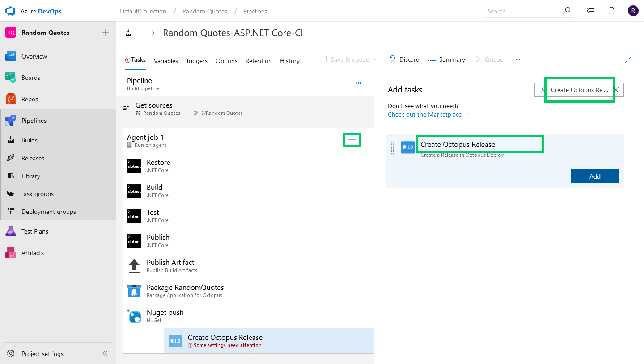Select the Package RandomQuotes task
This screenshot has width=644, height=364.
(248, 291)
